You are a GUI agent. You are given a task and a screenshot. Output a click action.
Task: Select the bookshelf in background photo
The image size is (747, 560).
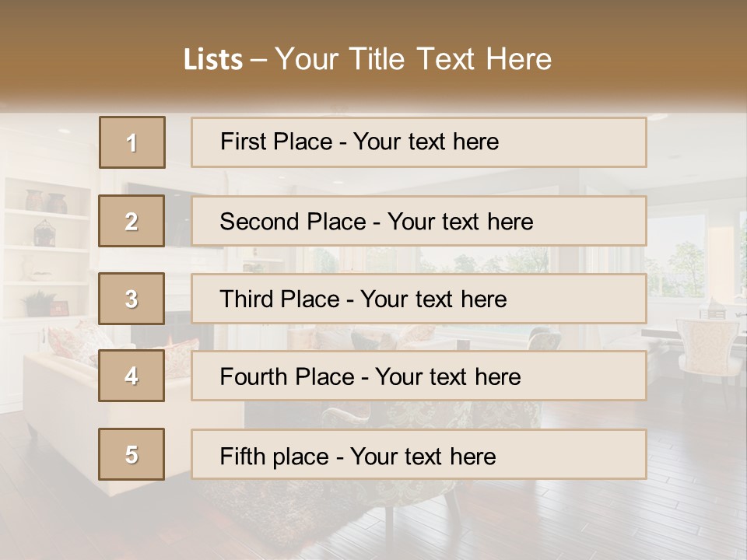click(47, 247)
